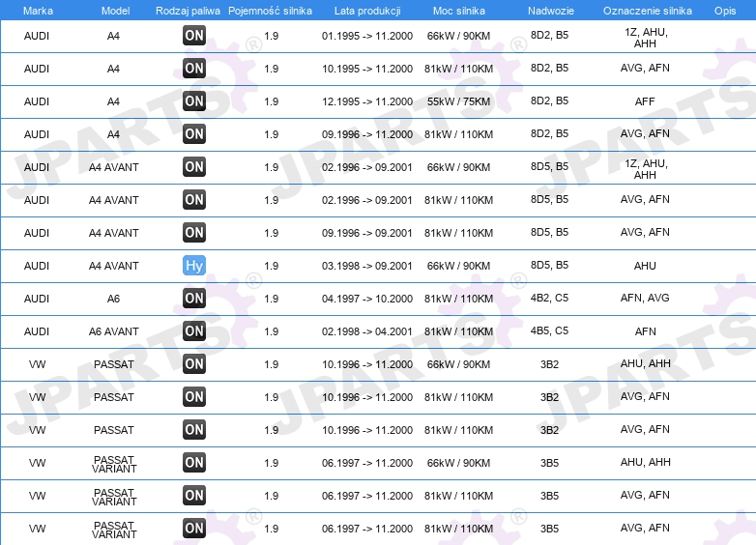Image resolution: width=756 pixels, height=545 pixels.
Task: Click the A6 AVANT model cell
Action: tap(113, 331)
